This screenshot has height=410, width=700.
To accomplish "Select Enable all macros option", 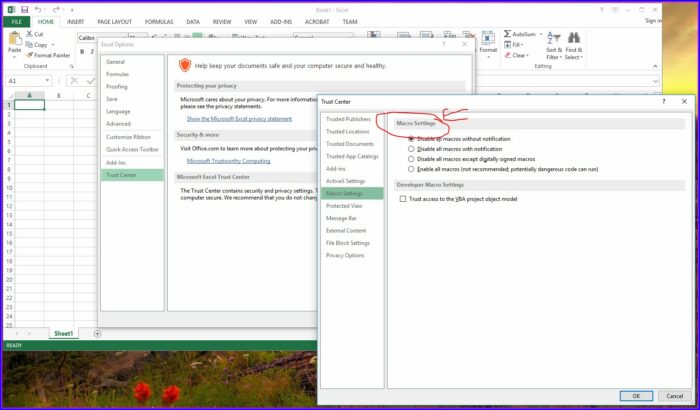I will point(411,169).
